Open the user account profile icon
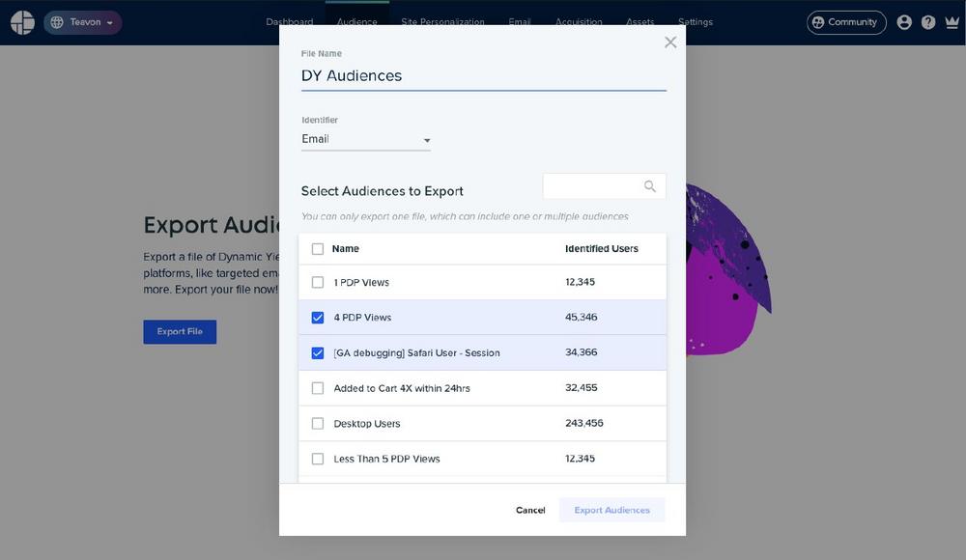 tap(904, 22)
